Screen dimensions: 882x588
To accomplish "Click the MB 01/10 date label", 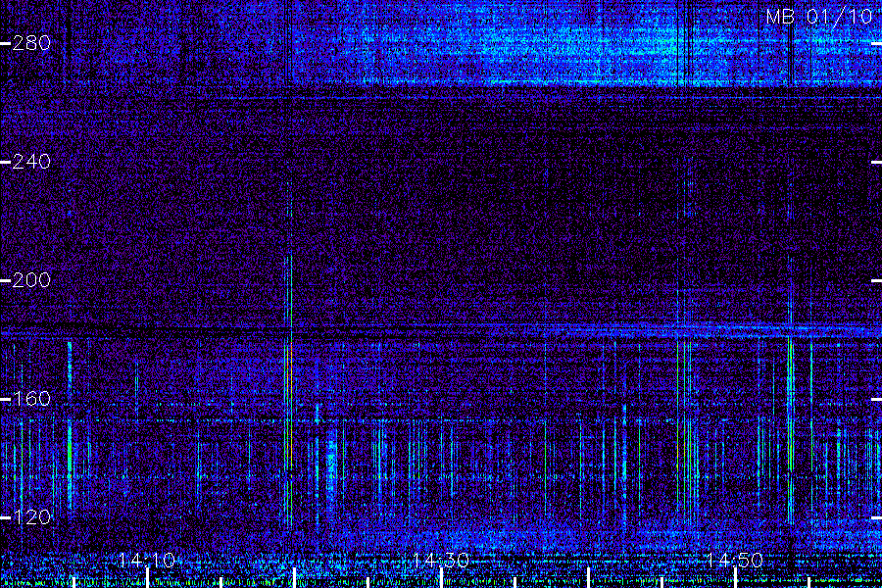I will tap(819, 17).
